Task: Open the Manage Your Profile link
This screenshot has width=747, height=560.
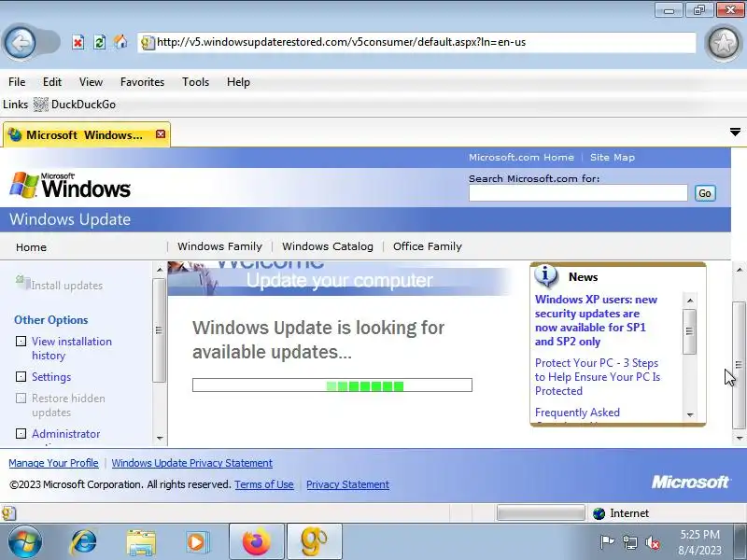Action: point(53,463)
